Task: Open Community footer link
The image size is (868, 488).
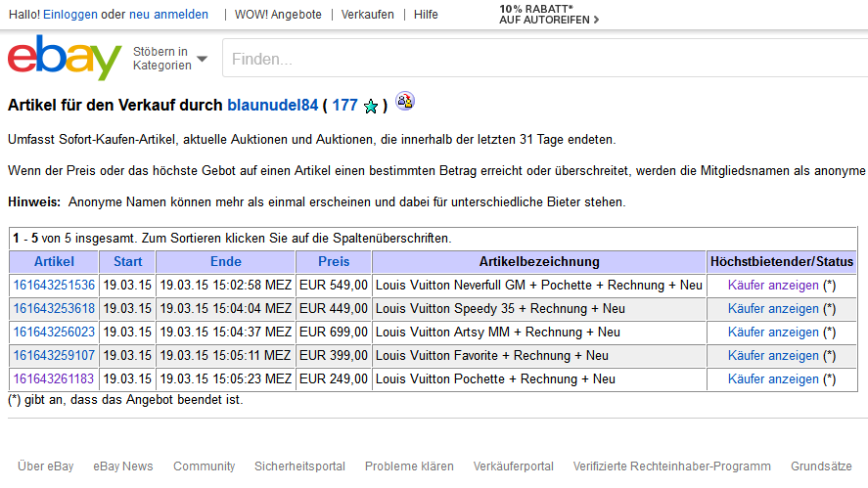Action: (205, 466)
